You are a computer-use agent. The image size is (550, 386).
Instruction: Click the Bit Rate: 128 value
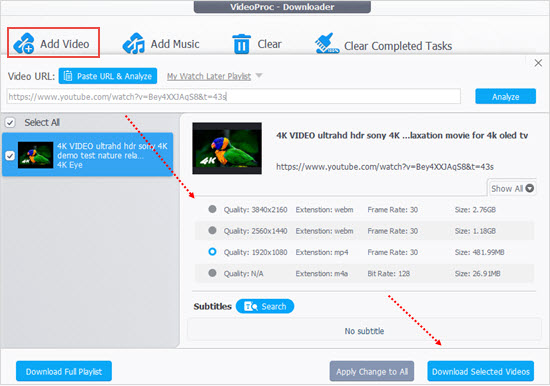pyautogui.click(x=389, y=273)
